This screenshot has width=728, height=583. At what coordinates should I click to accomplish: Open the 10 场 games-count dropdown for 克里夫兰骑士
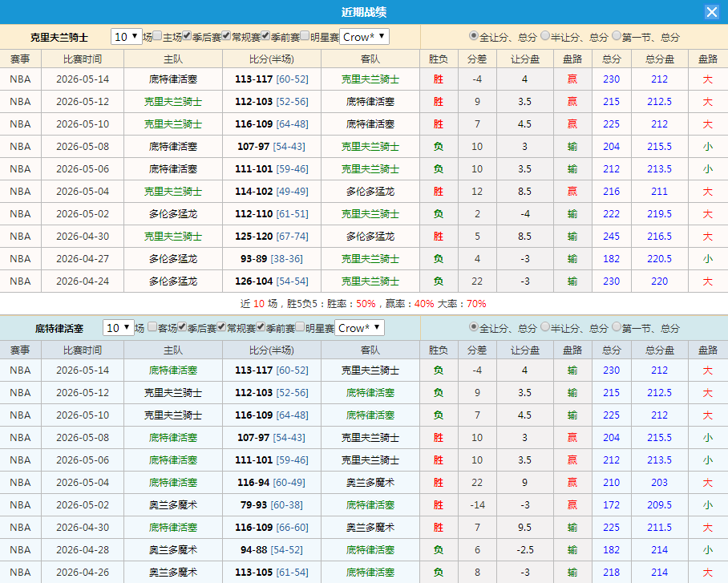[x=127, y=37]
